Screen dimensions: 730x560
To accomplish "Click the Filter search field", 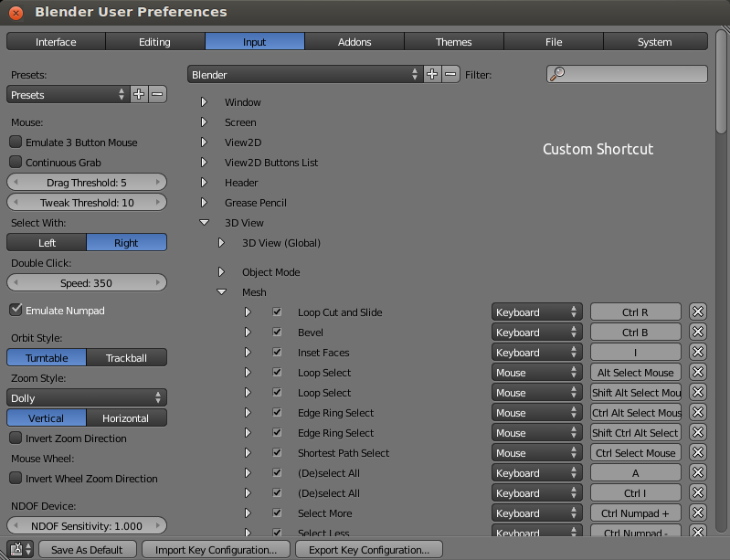I will point(627,74).
